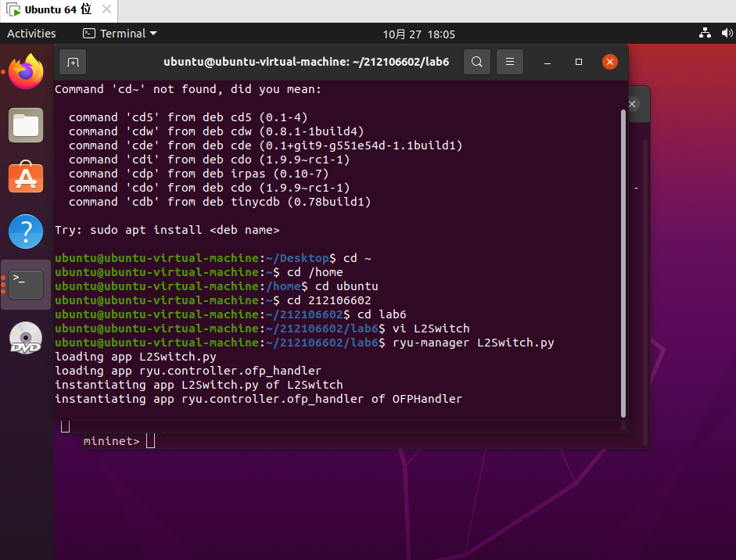Open a new terminal tab with the plus icon

click(73, 62)
